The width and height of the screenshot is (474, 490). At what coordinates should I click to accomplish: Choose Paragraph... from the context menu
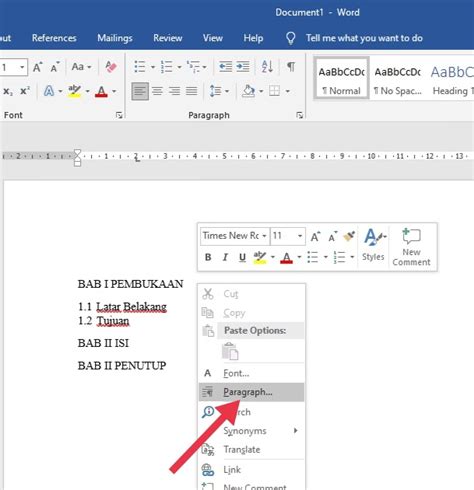click(x=252, y=392)
